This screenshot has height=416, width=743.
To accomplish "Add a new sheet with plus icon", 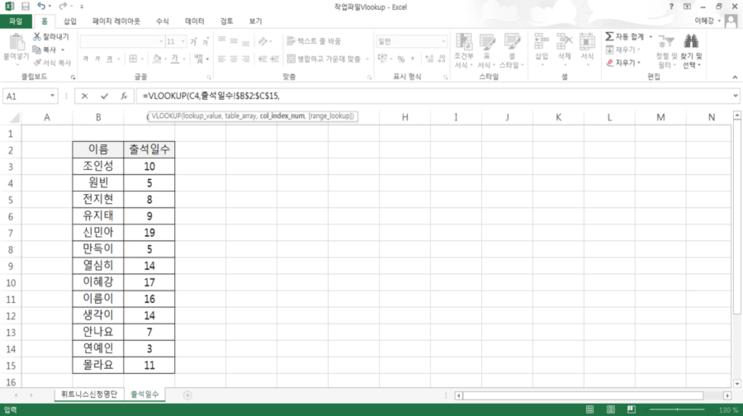I will point(188,395).
